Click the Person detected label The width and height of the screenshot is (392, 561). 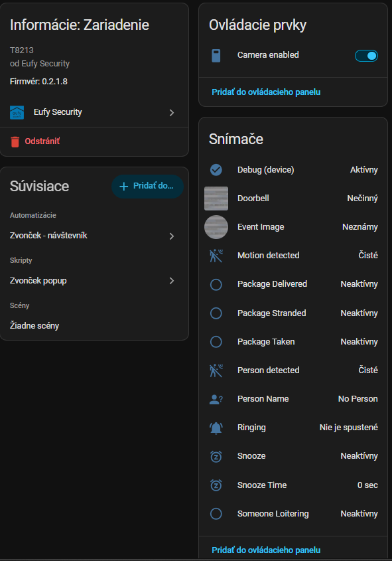pos(269,370)
